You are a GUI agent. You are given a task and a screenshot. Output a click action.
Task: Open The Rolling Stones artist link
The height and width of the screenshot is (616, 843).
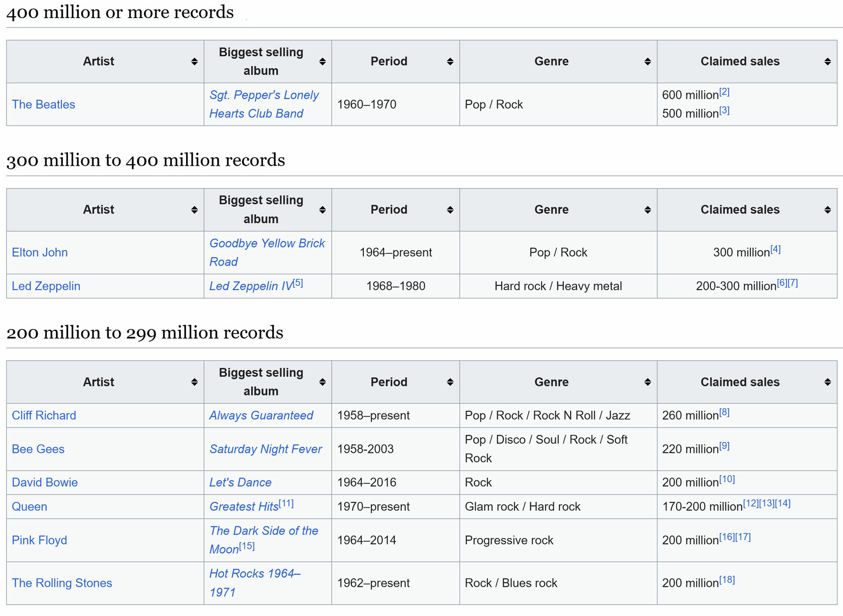(x=62, y=583)
